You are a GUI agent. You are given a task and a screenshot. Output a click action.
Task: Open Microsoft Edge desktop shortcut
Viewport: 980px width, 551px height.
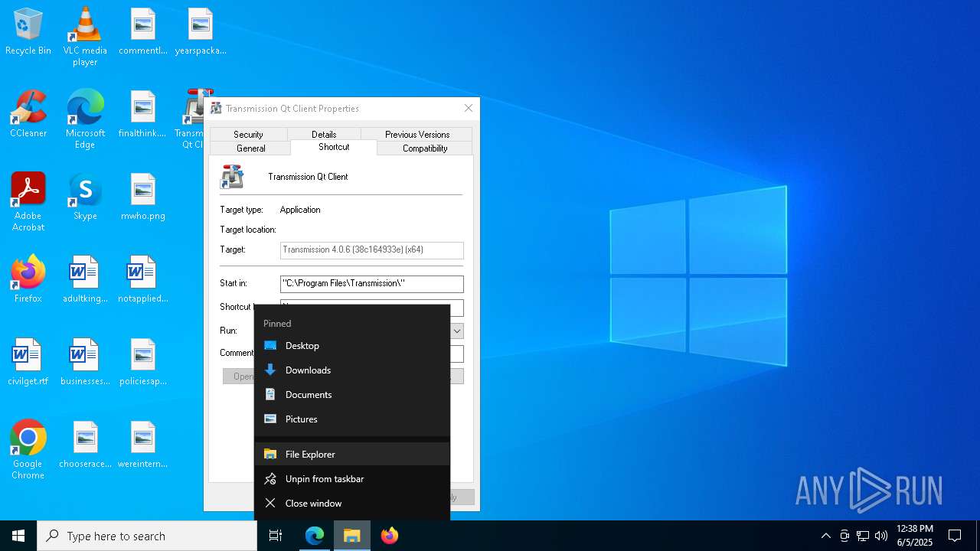coord(85,119)
